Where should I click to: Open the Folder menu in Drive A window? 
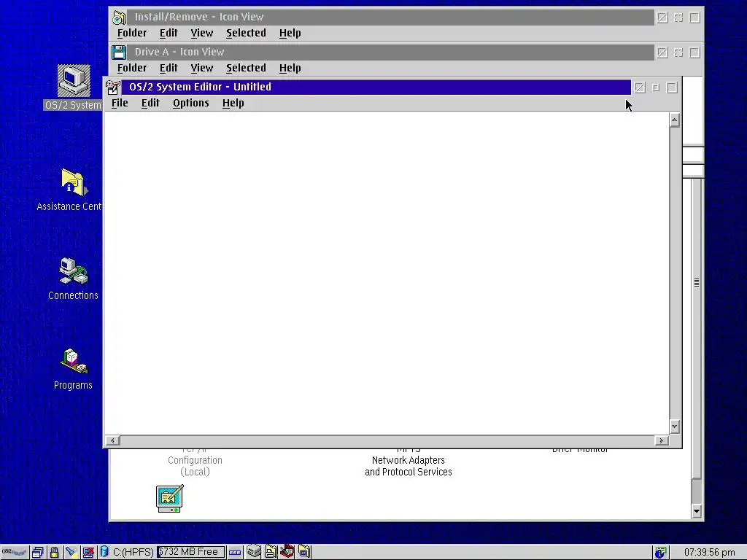point(132,68)
